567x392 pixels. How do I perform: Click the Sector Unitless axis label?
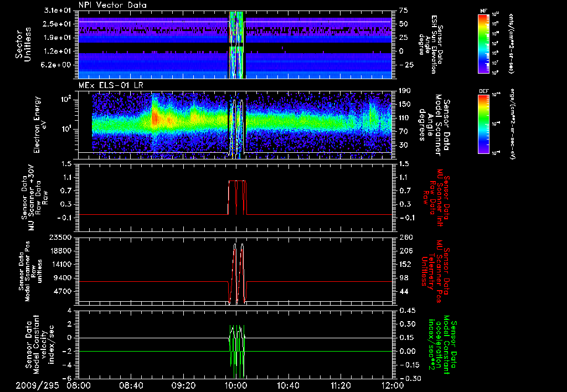point(23,44)
